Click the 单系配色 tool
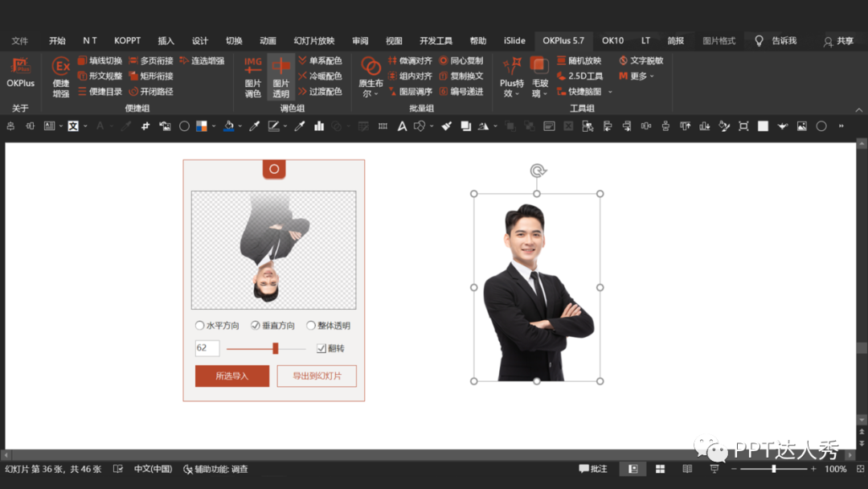This screenshot has height=489, width=868. pyautogui.click(x=320, y=61)
